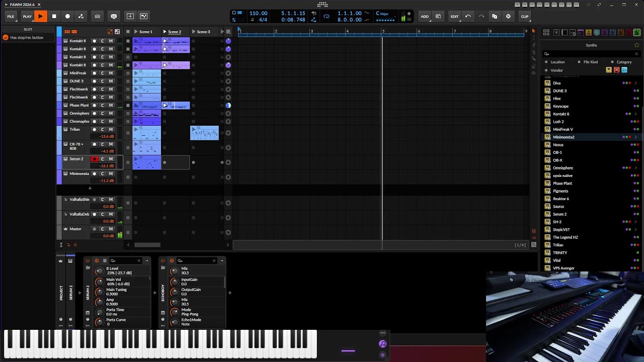This screenshot has width=644, height=362.
Task: Launch Scene 1
Action: (135, 32)
